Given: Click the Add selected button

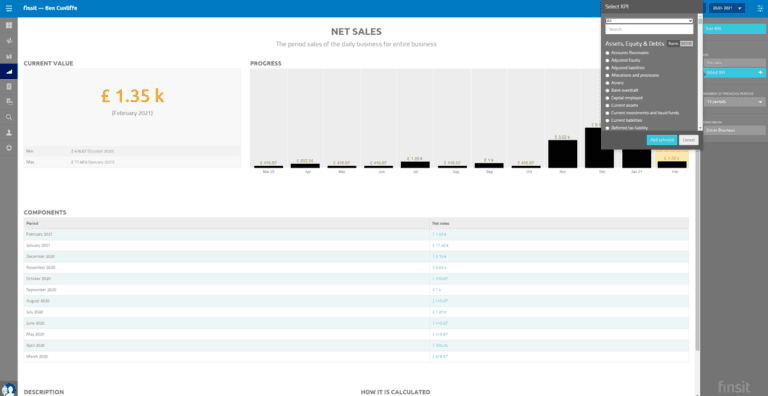Looking at the screenshot, I should [x=662, y=140].
